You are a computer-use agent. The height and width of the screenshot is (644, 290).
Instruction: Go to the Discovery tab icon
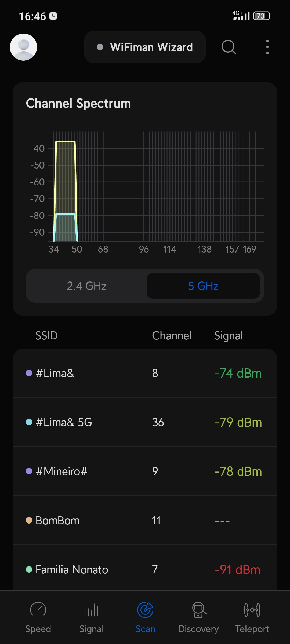tap(199, 610)
